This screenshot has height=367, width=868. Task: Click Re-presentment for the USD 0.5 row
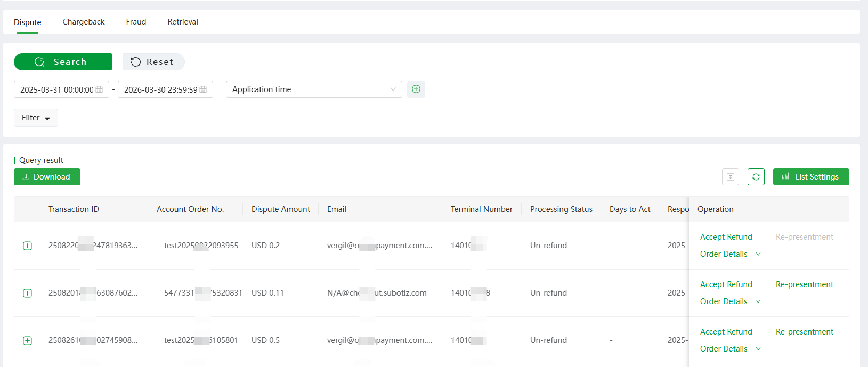coord(805,332)
